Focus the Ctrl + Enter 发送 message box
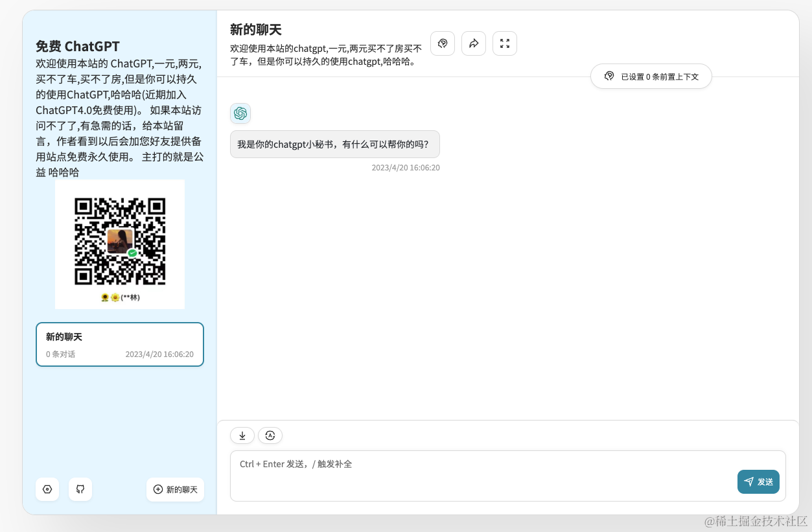Viewport: 812px width, 532px height. coord(508,476)
